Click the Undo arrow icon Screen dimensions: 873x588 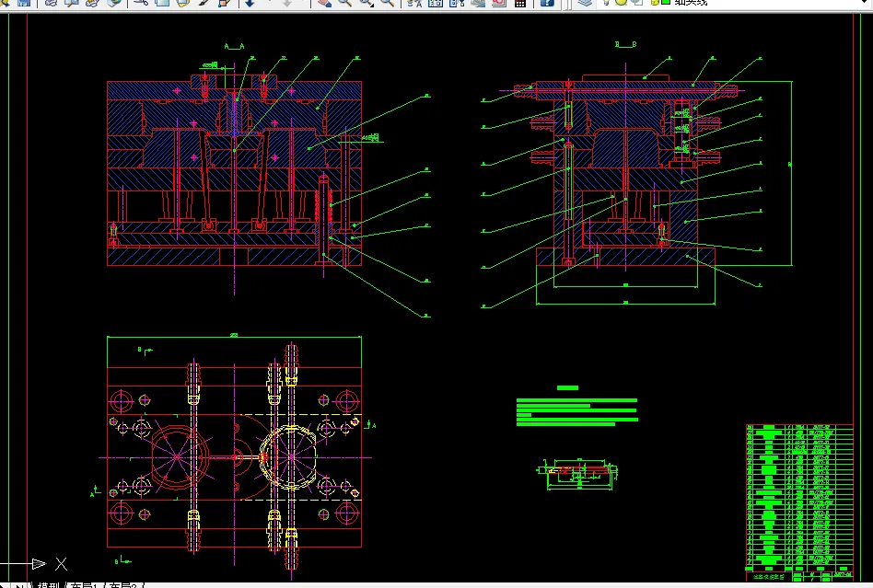click(x=250, y=2)
